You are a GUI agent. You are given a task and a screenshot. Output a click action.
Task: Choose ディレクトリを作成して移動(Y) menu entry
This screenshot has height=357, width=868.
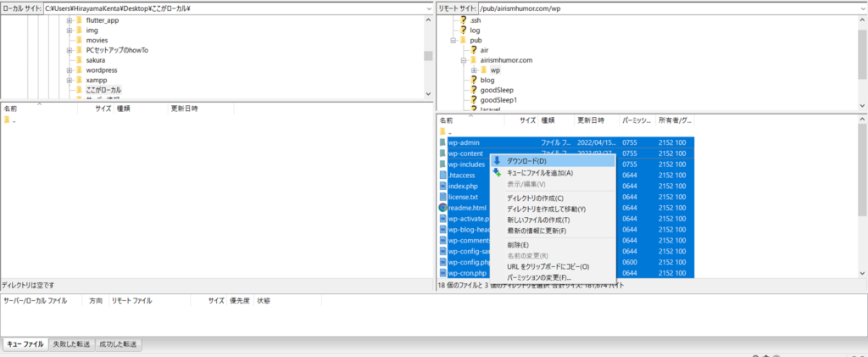pyautogui.click(x=553, y=209)
